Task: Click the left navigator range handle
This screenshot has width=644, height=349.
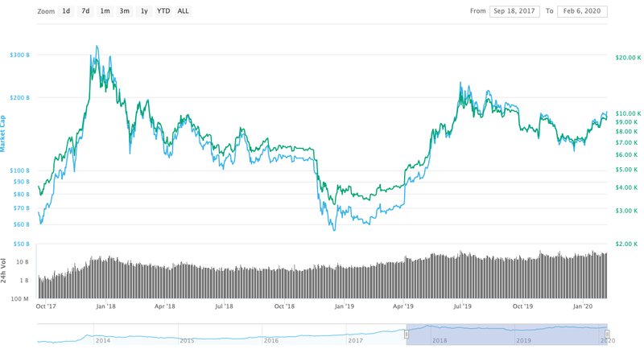Action: click(407, 334)
